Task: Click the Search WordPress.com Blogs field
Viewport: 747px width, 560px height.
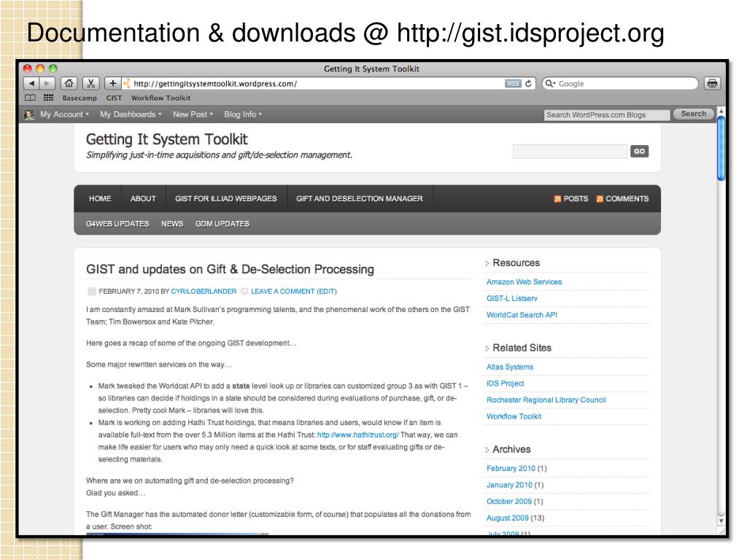Action: pyautogui.click(x=606, y=114)
